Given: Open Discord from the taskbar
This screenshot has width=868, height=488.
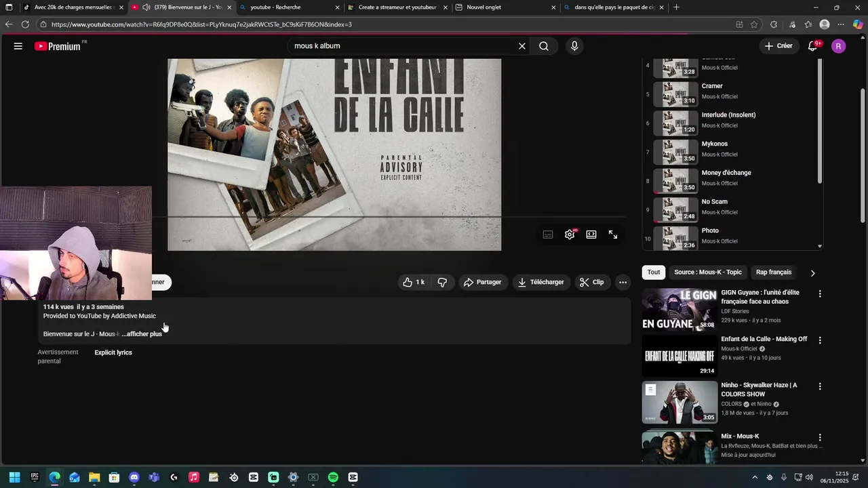Looking at the screenshot, I should click(x=134, y=477).
